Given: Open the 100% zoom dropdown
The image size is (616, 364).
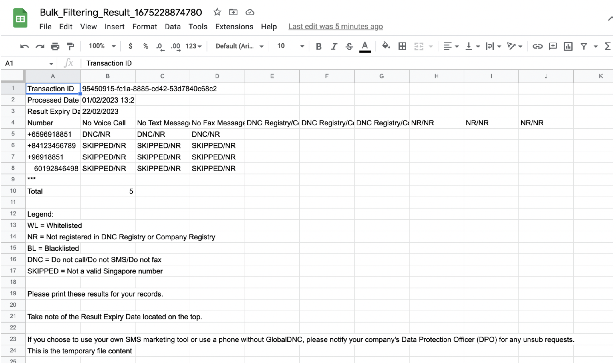Looking at the screenshot, I should pos(102,46).
